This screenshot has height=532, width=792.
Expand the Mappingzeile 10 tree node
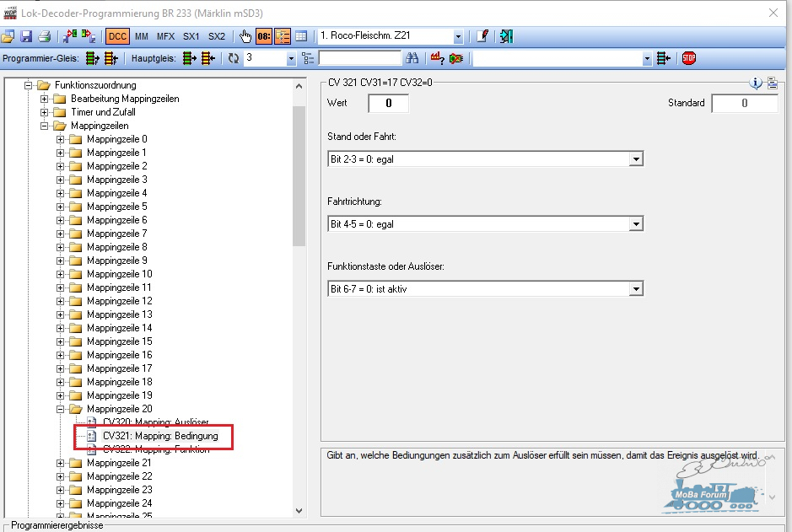pyautogui.click(x=60, y=274)
